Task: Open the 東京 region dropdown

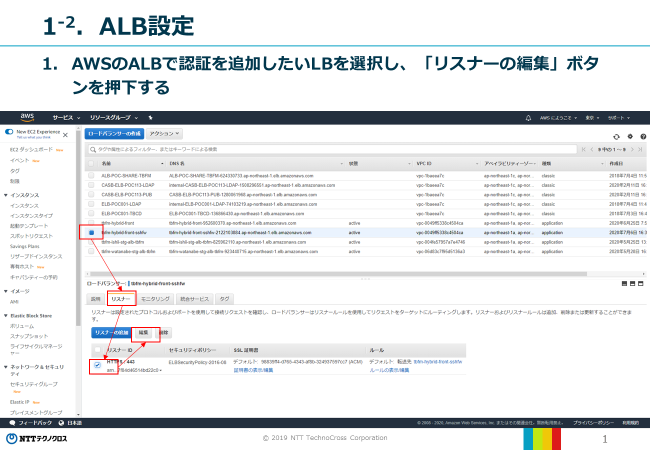Action: pyautogui.click(x=592, y=118)
